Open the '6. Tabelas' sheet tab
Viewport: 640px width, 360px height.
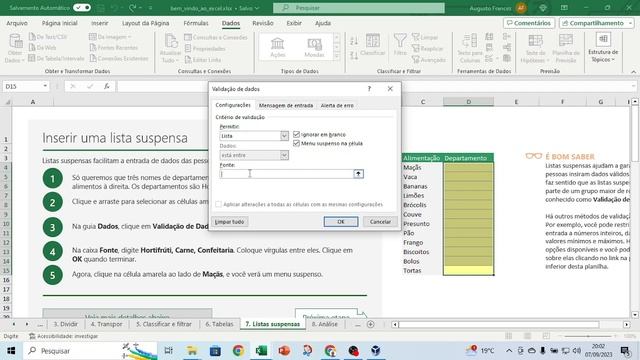(219, 324)
